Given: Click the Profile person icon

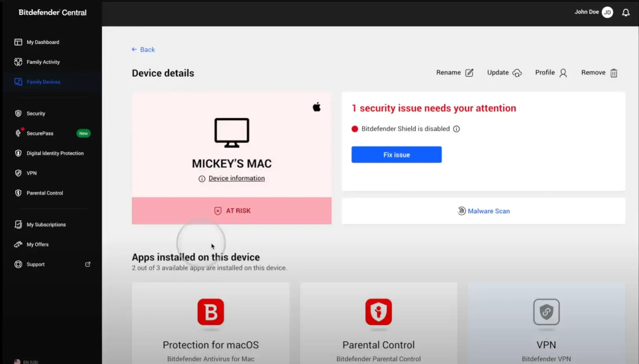Looking at the screenshot, I should coord(563,73).
